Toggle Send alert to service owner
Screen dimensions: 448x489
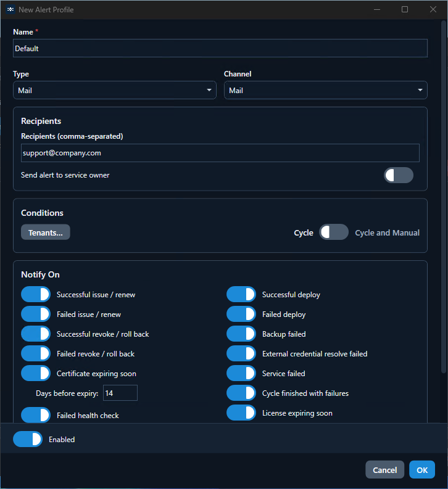pyautogui.click(x=399, y=175)
